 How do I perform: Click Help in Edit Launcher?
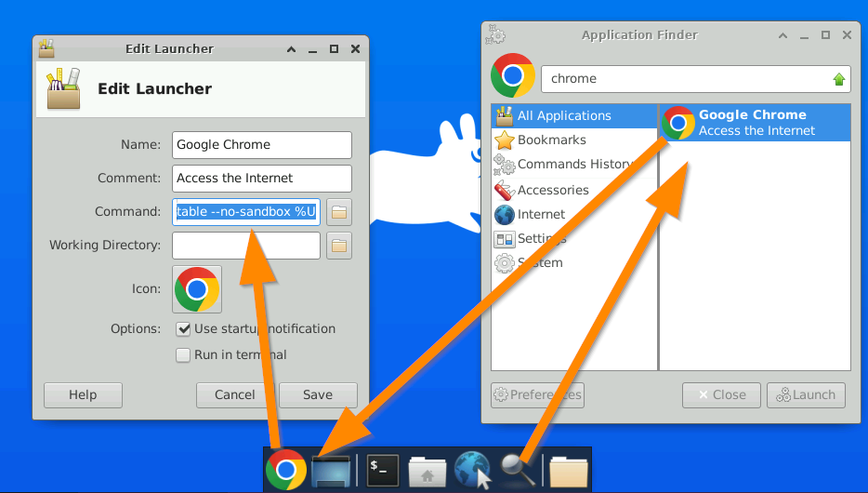[83, 395]
